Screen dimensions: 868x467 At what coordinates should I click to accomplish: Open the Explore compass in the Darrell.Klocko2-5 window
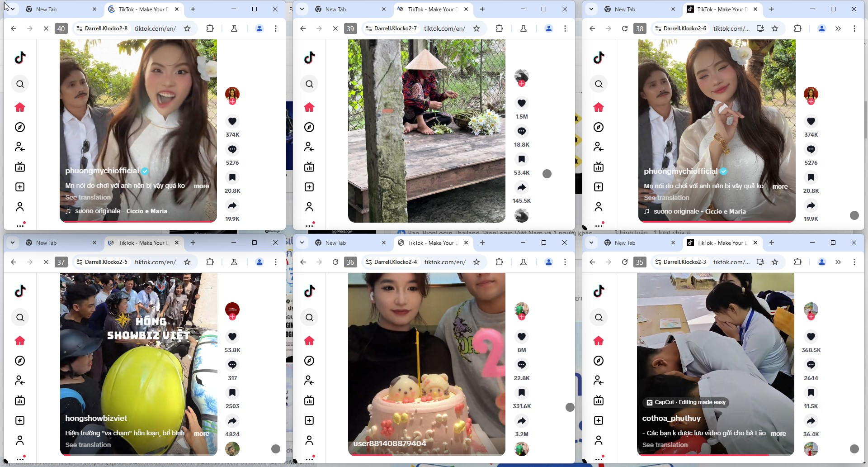[20, 361]
